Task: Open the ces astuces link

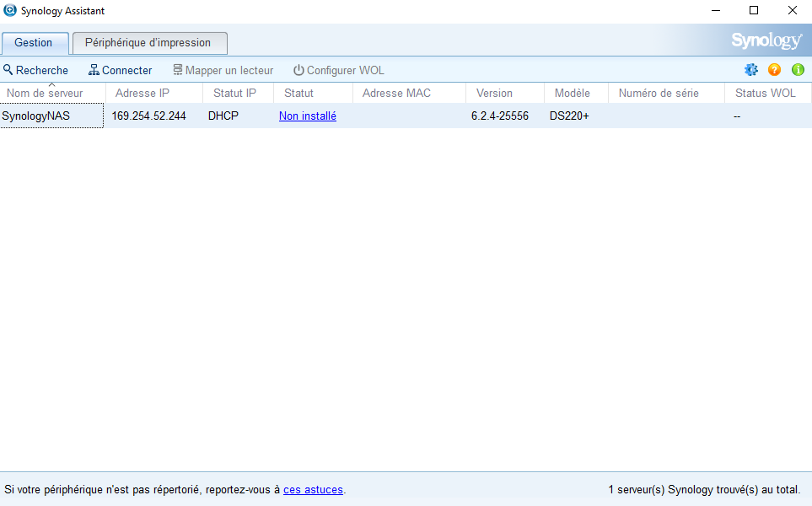Action: [313, 489]
